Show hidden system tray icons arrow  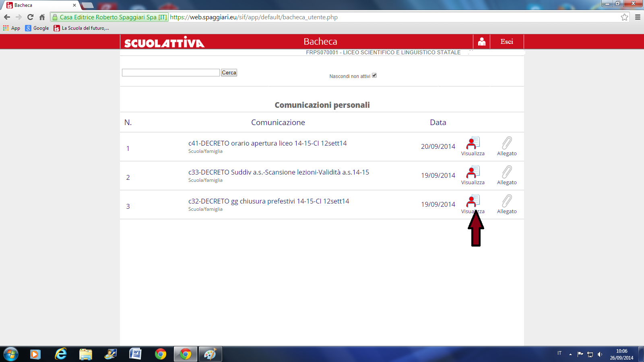(x=570, y=354)
